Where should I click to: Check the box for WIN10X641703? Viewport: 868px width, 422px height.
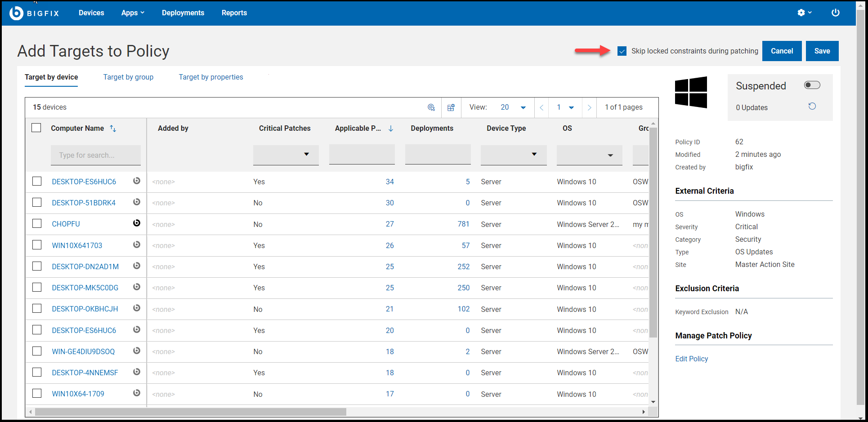(x=37, y=245)
